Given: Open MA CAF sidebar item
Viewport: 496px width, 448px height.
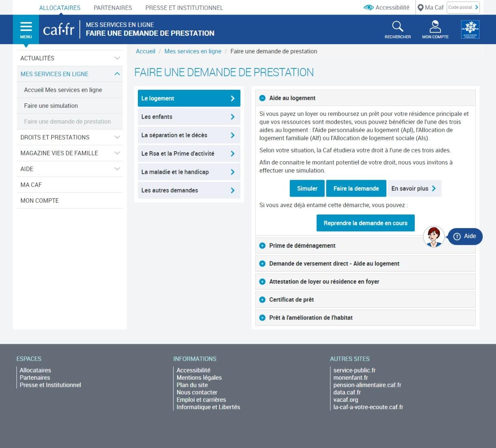Looking at the screenshot, I should (70, 185).
